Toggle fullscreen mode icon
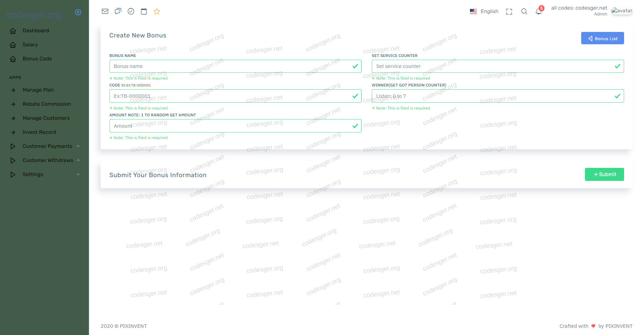This screenshot has width=644, height=335. (509, 12)
